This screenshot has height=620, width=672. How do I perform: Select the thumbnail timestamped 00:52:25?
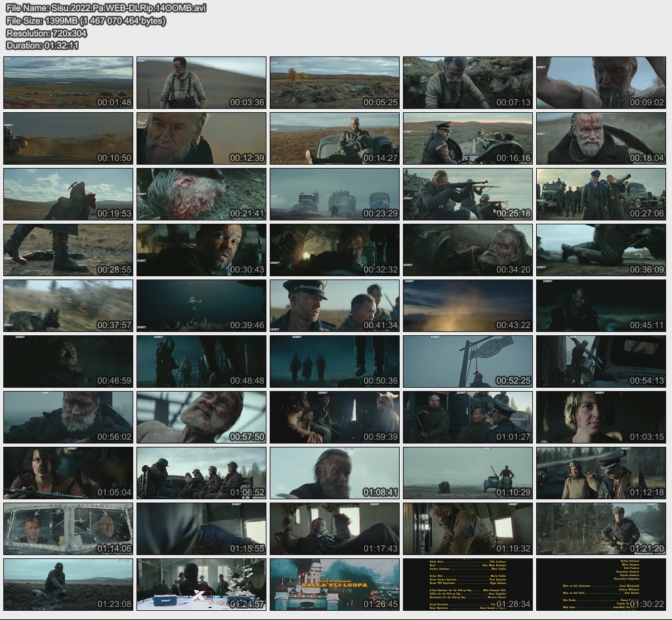[467, 362]
